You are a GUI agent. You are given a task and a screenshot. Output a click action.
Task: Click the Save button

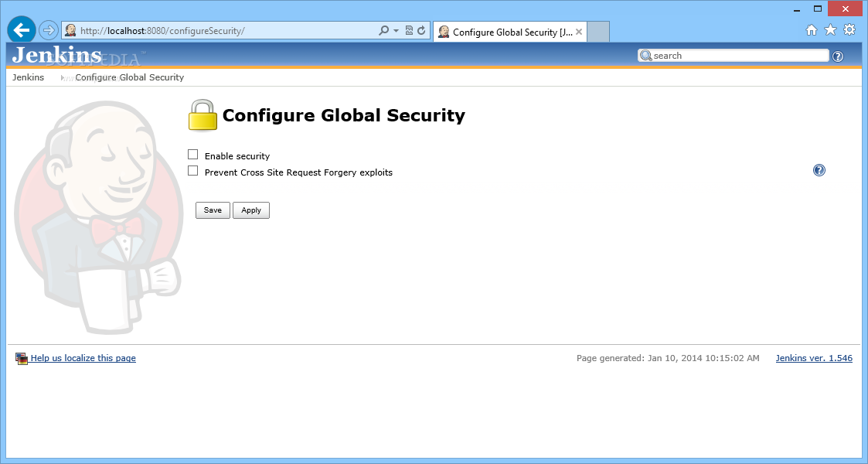(213, 210)
